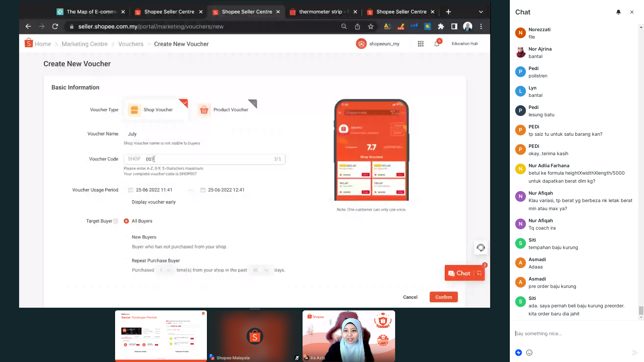Select Product Voucher type
The width and height of the screenshot is (644, 362).
point(227,110)
